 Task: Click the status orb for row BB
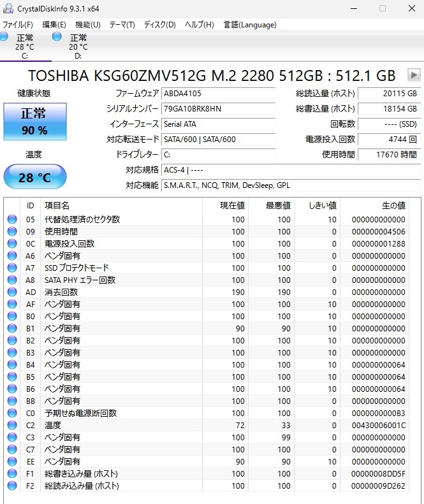click(12, 401)
